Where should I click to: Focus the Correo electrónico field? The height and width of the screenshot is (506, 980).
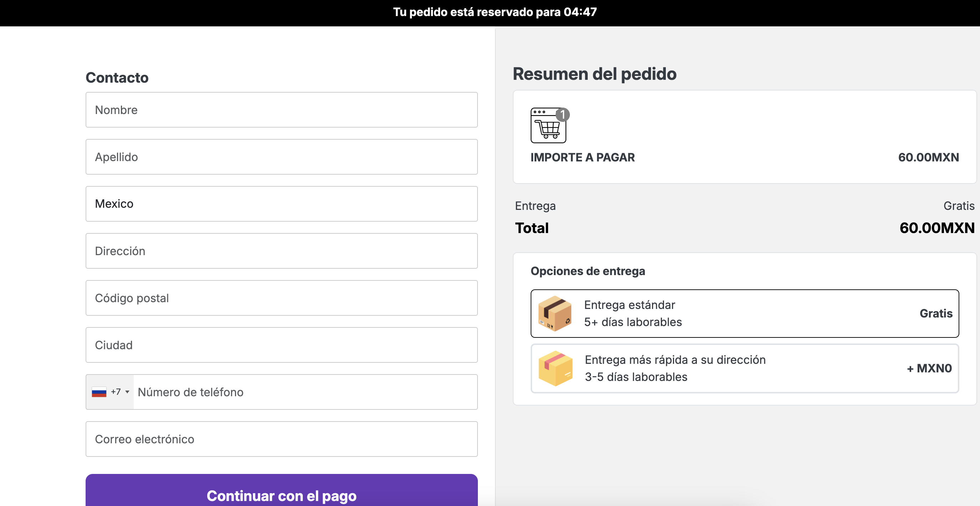click(281, 439)
